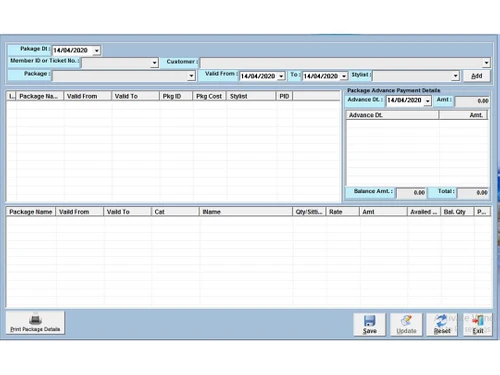This screenshot has height=375, width=500.
Task: Click the PID column header
Action: [x=284, y=96]
